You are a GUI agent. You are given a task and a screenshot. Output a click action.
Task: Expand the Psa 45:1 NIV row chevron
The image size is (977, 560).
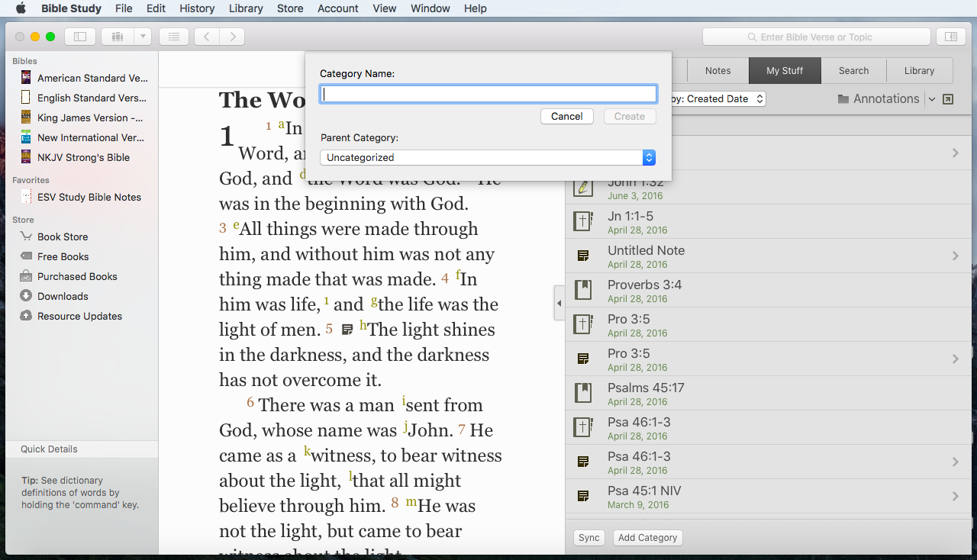coord(955,497)
